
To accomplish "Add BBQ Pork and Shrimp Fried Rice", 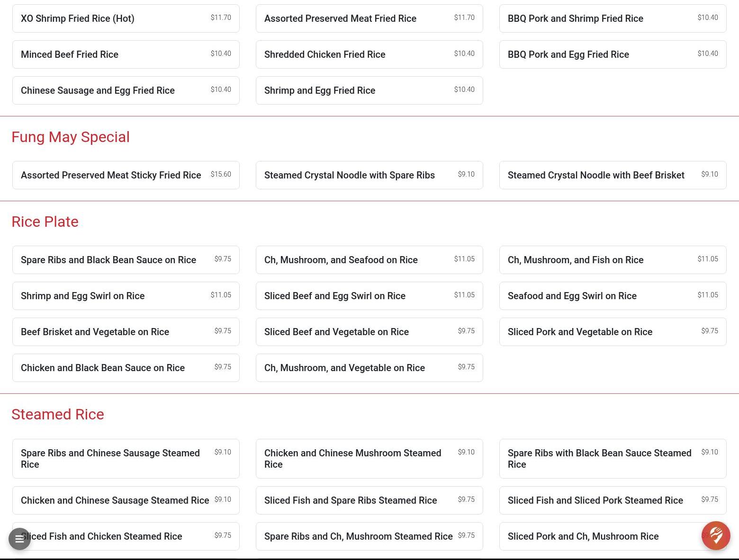I will 613,18.
